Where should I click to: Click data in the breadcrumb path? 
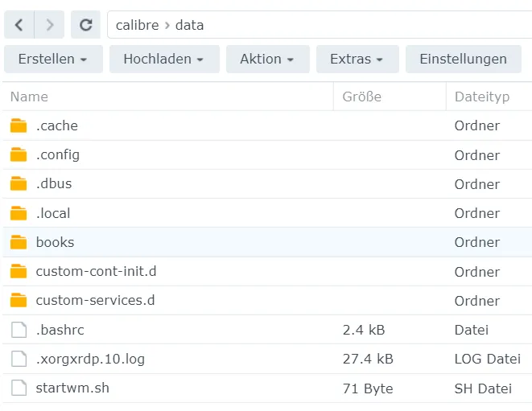pyautogui.click(x=189, y=25)
